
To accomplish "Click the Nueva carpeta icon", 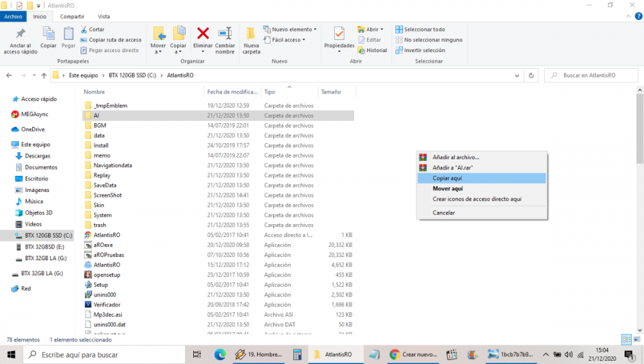I will [251, 39].
